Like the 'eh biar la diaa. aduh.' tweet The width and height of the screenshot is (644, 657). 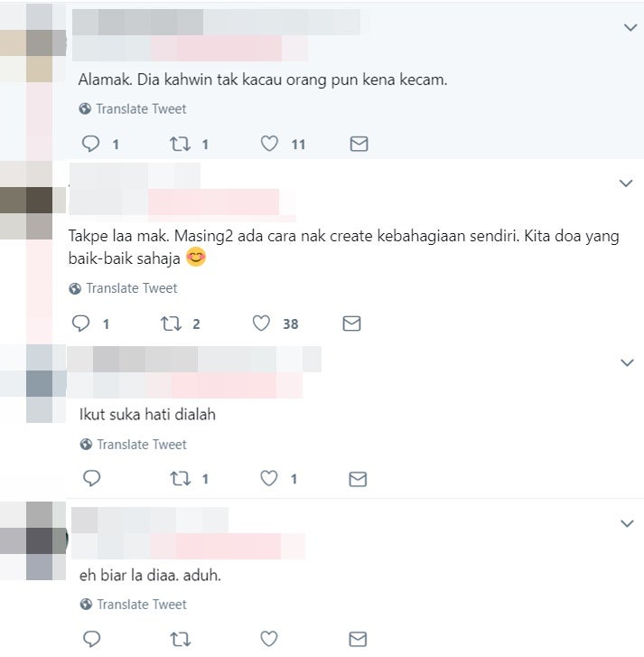click(x=269, y=639)
